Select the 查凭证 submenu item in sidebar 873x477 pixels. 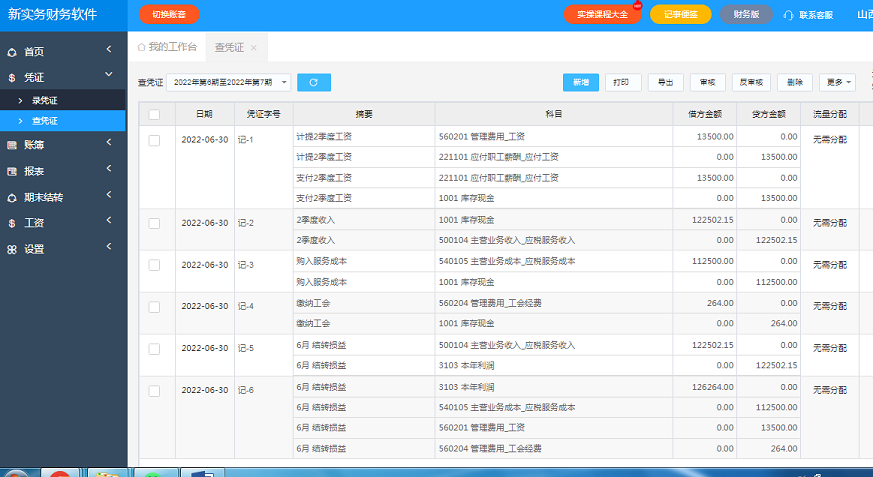pyautogui.click(x=62, y=121)
